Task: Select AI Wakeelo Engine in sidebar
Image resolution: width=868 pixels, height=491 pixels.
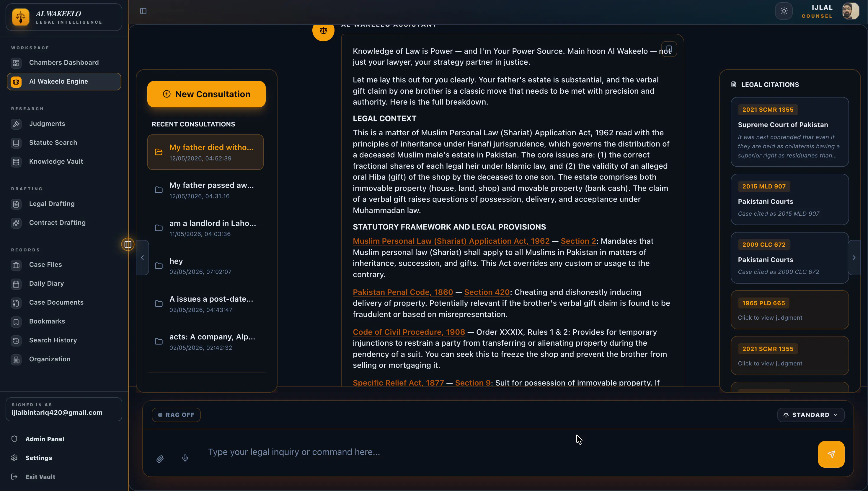Action: pyautogui.click(x=64, y=82)
